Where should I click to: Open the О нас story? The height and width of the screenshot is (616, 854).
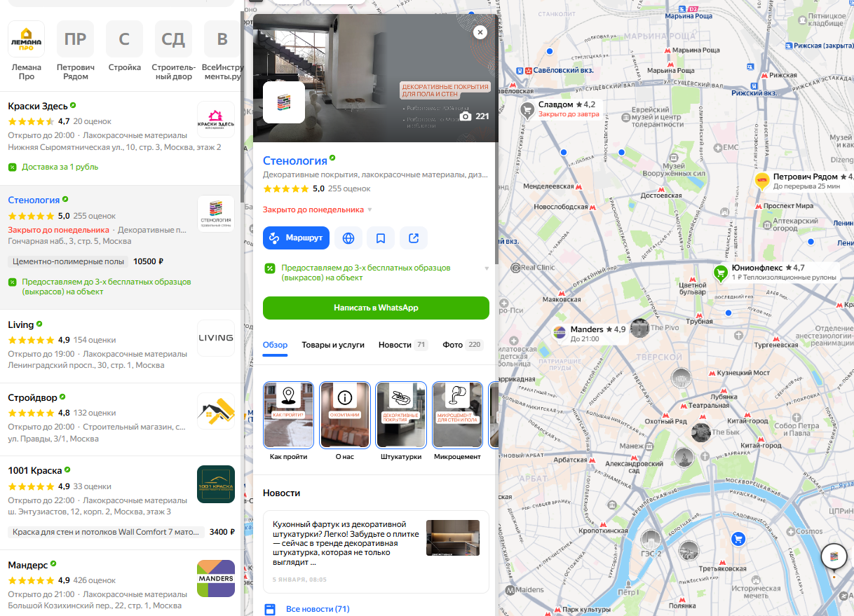(x=345, y=420)
